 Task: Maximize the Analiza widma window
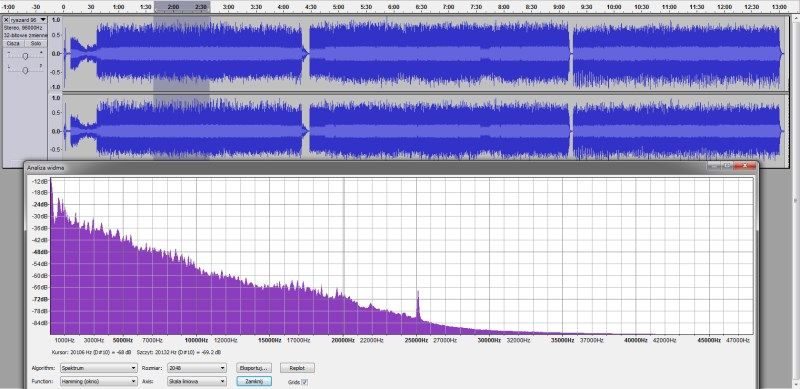tap(727, 166)
